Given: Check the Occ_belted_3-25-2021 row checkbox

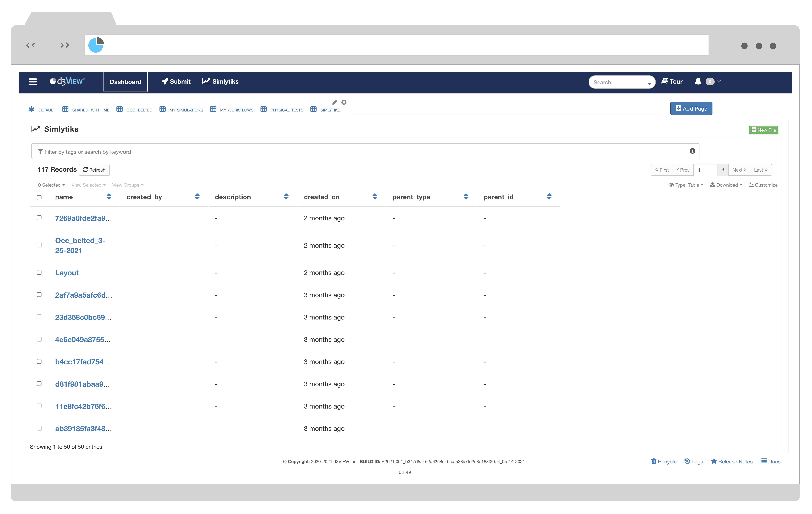Looking at the screenshot, I should click(x=39, y=245).
